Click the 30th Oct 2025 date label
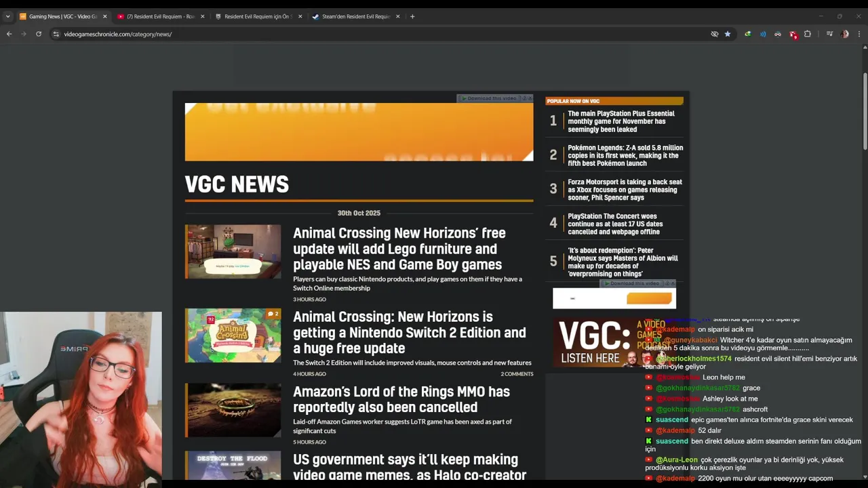The width and height of the screenshot is (868, 488). [359, 213]
